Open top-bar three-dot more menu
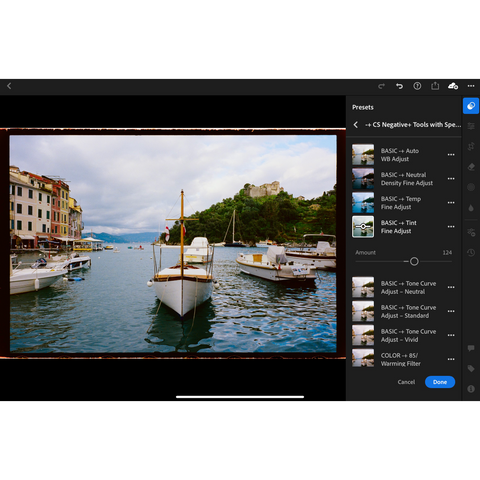Screen dimensions: 480x480 [x=471, y=86]
